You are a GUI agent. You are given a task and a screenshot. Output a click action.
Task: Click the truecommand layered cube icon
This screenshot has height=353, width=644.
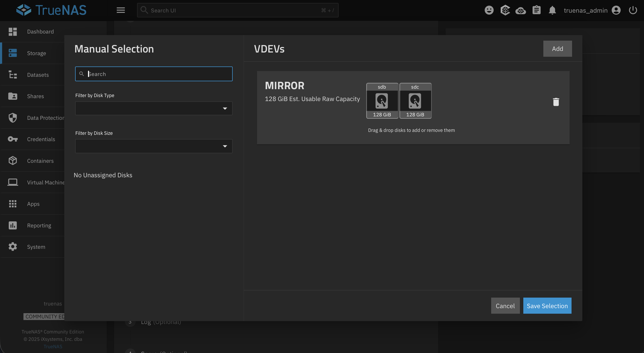pyautogui.click(x=505, y=10)
